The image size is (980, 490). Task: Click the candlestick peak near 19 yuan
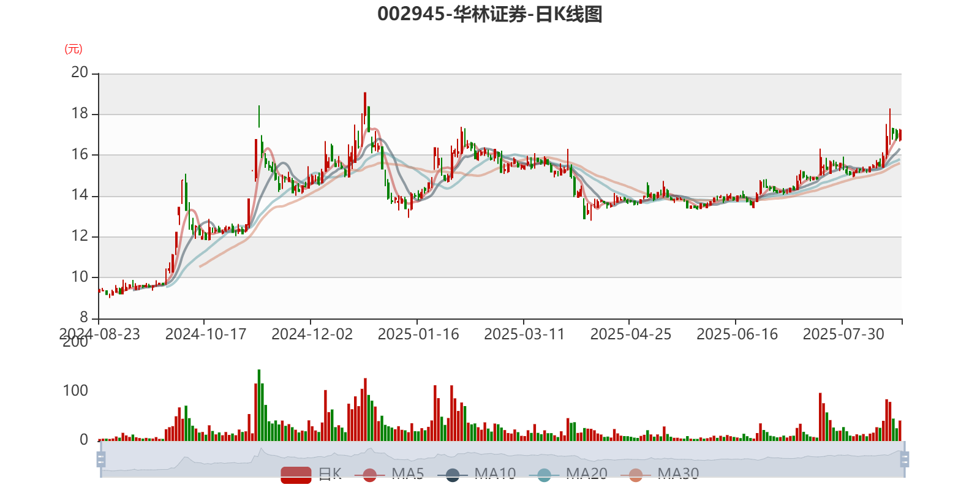click(x=365, y=103)
